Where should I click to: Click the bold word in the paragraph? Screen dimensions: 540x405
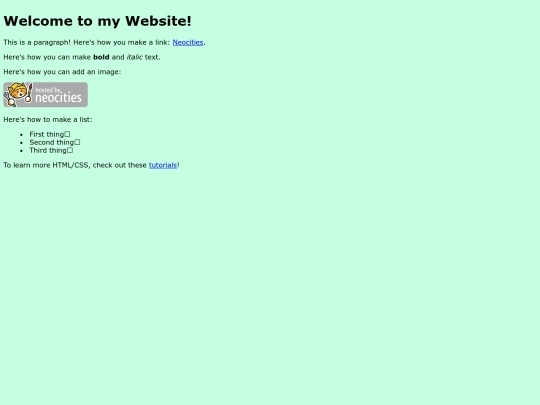point(101,57)
